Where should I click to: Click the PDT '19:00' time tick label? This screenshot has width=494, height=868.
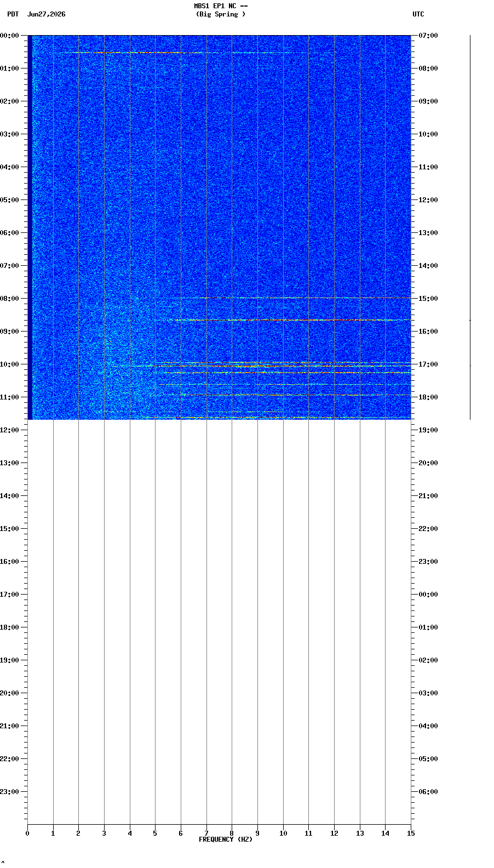pyautogui.click(x=9, y=660)
